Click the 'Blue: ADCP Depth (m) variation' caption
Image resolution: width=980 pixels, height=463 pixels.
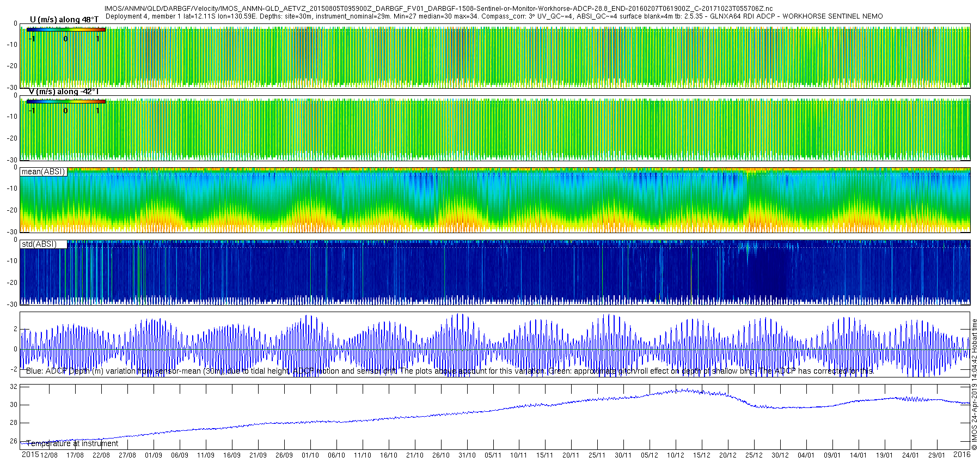tap(450, 371)
